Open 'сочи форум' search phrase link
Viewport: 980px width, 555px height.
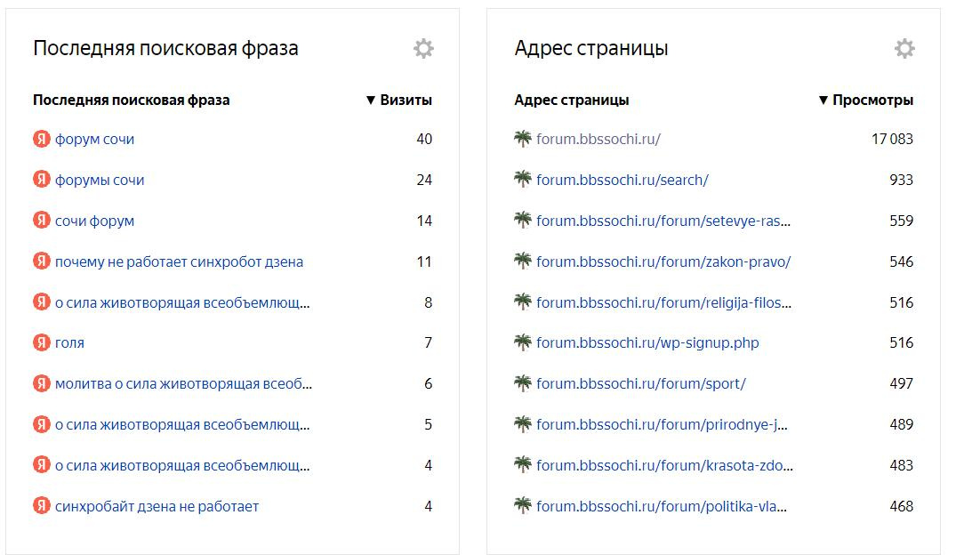94,221
